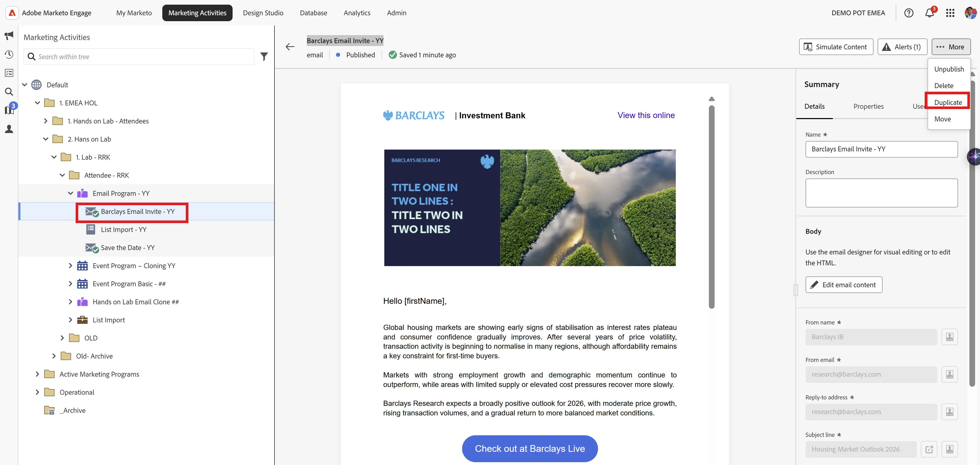
Task: Click the Default workspace globe icon
Action: [x=36, y=85]
